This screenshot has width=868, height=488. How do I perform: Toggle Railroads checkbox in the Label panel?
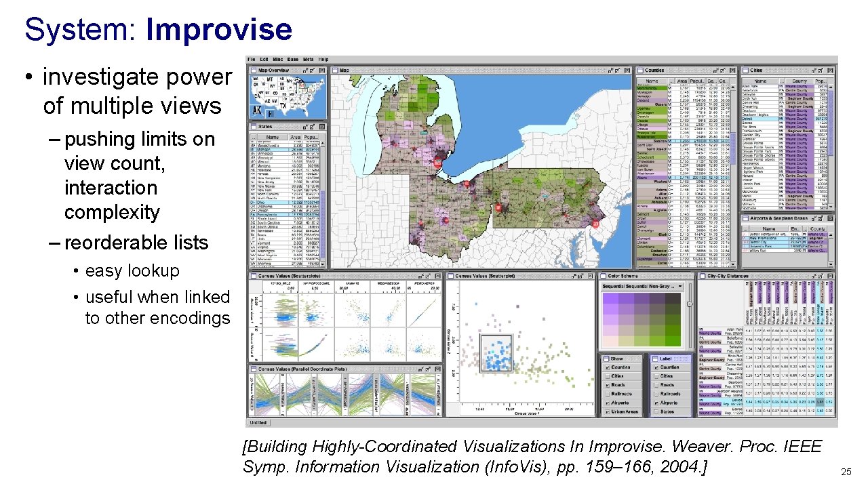pyautogui.click(x=655, y=394)
